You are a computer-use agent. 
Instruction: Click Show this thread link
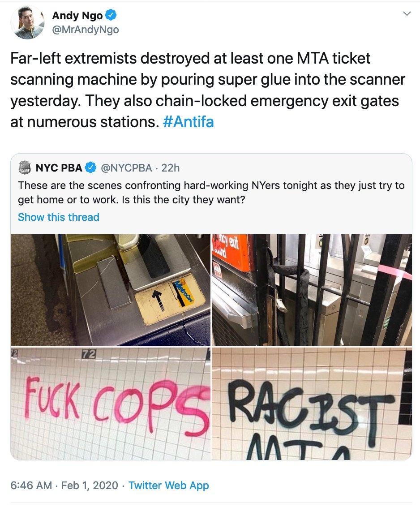coord(59,217)
